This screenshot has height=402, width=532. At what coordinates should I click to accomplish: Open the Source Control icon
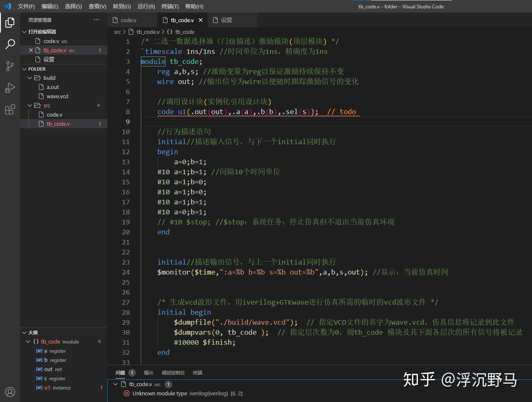[x=10, y=66]
